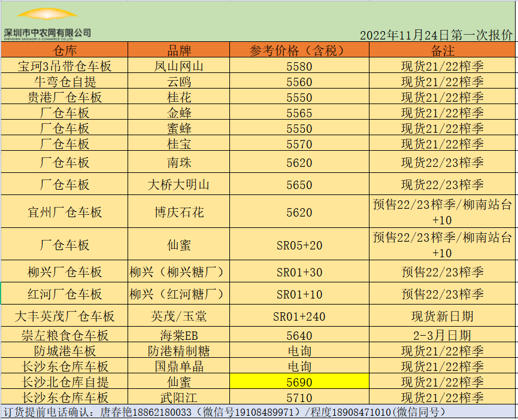518x420 pixels.
Task: Click the 5650 price for 大桥大明山
Action: pos(299,185)
